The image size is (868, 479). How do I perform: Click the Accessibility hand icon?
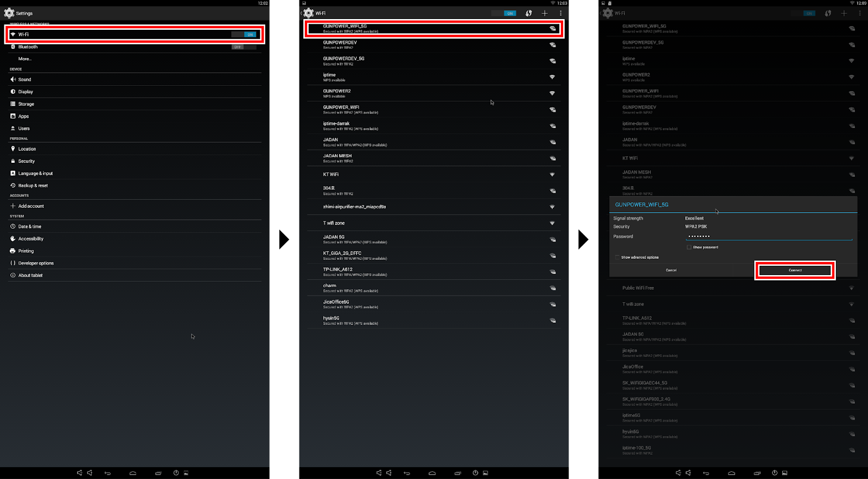click(x=13, y=239)
